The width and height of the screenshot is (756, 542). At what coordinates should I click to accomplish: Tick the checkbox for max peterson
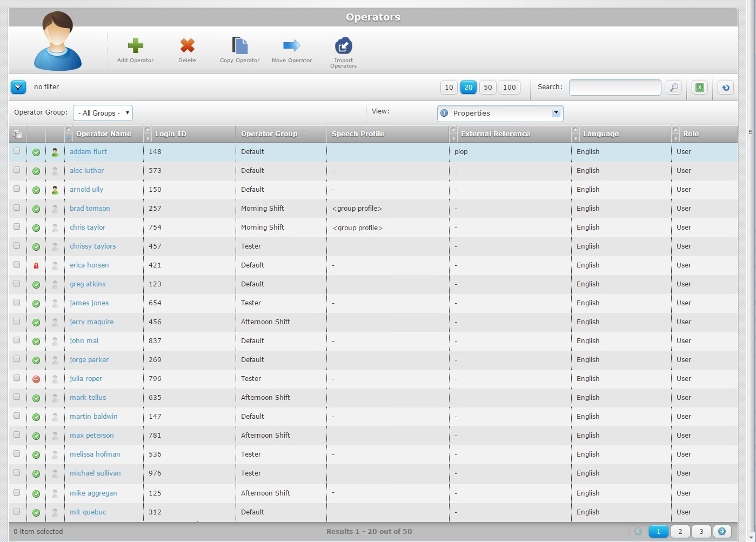(17, 435)
